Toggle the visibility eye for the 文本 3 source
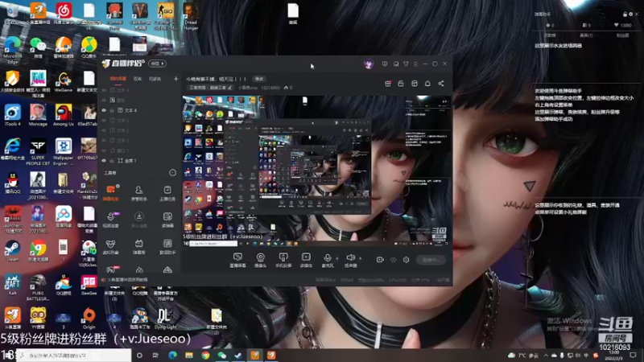 tap(104, 120)
